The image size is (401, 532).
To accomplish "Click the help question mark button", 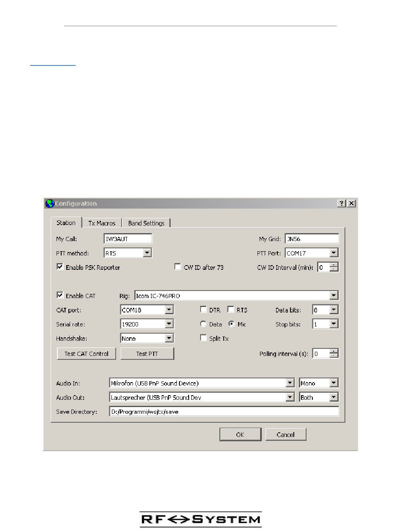I will click(341, 204).
